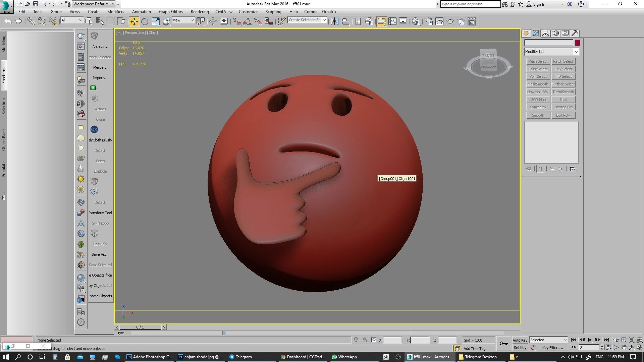Viewport: 644px width, 362px height.
Task: Open Render Setup teapot icon
Action: [x=429, y=21]
